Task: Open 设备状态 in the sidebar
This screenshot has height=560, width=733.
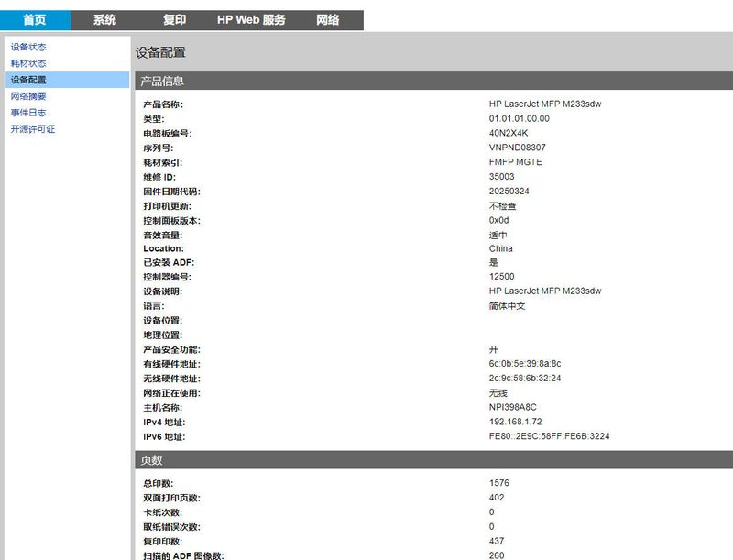Action: coord(28,47)
